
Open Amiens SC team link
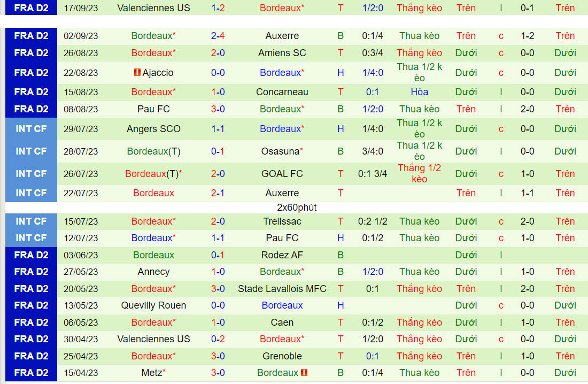(x=282, y=53)
